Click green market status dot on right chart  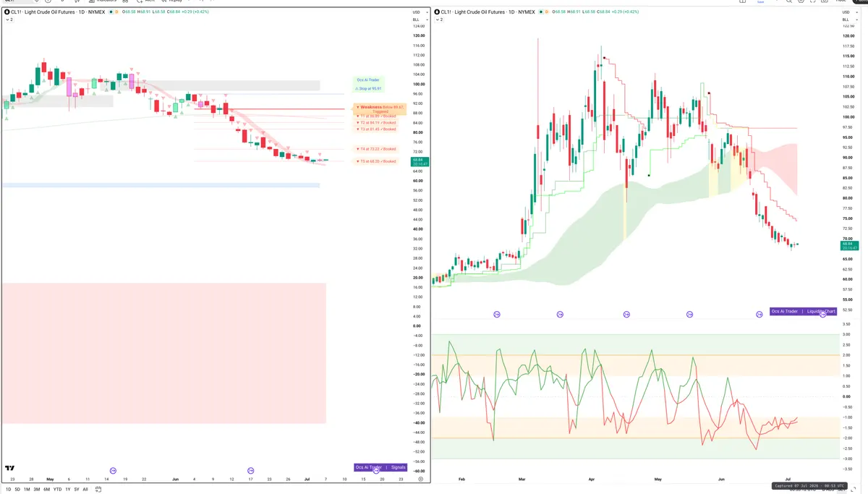[542, 12]
